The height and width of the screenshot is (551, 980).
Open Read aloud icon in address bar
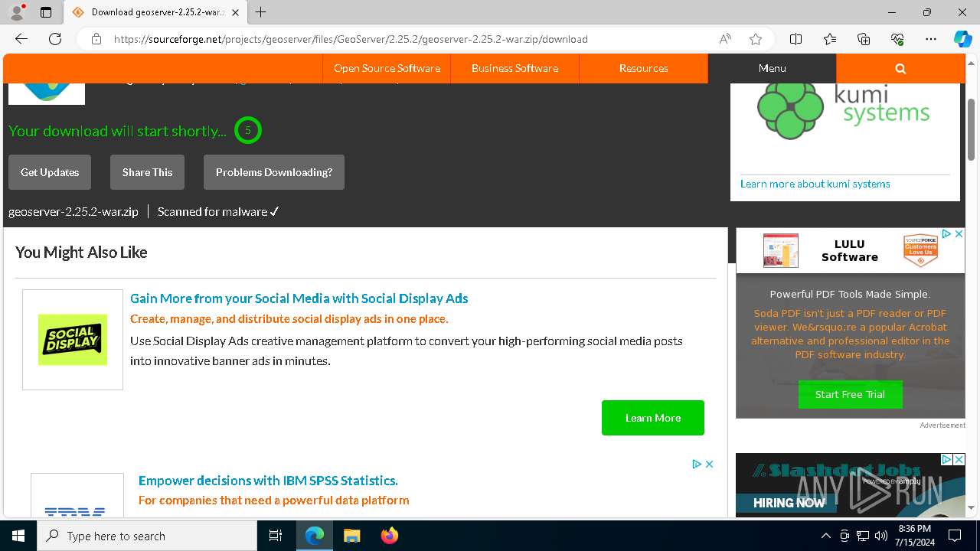pyautogui.click(x=724, y=39)
